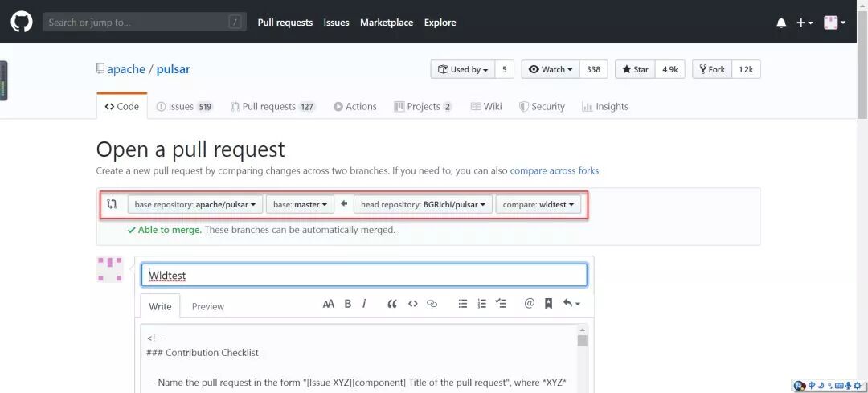Add header text formatting
The image size is (868, 393).
328,303
